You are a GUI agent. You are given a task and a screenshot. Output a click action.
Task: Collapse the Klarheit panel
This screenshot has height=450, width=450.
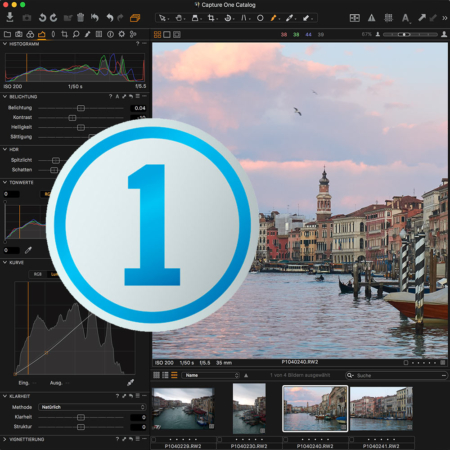[5, 396]
